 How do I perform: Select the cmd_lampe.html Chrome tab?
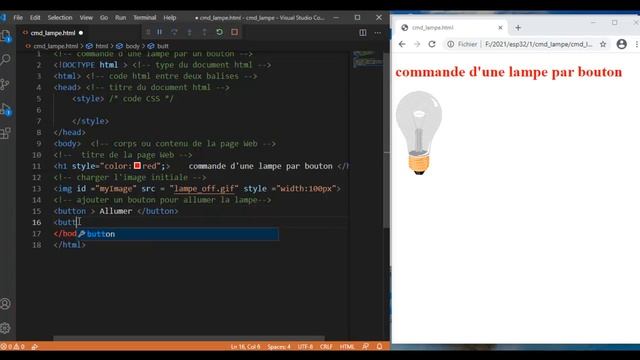pyautogui.click(x=451, y=28)
